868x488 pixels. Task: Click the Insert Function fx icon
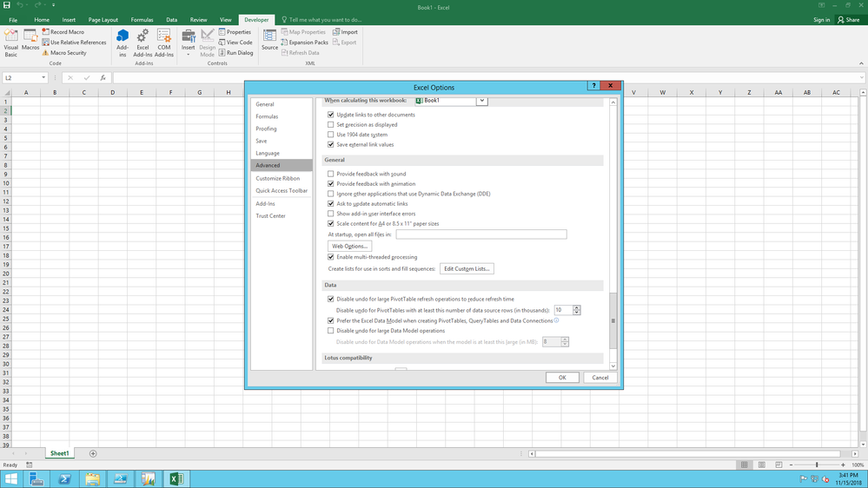(x=103, y=78)
